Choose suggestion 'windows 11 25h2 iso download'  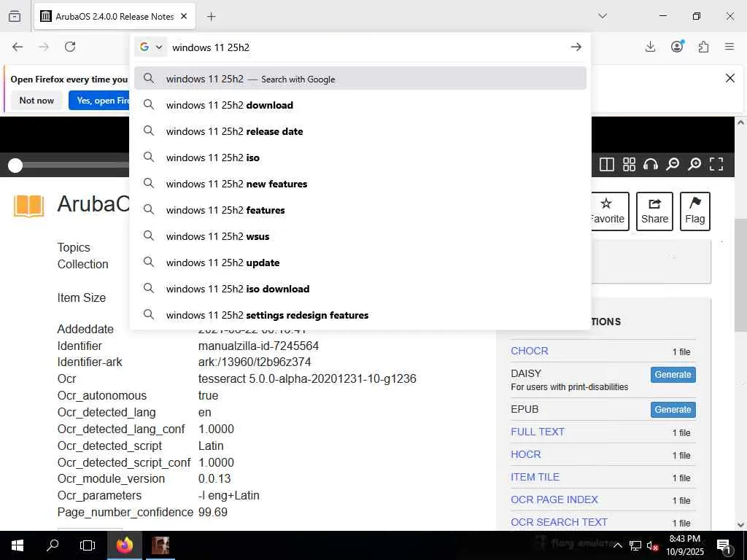pyautogui.click(x=360, y=289)
